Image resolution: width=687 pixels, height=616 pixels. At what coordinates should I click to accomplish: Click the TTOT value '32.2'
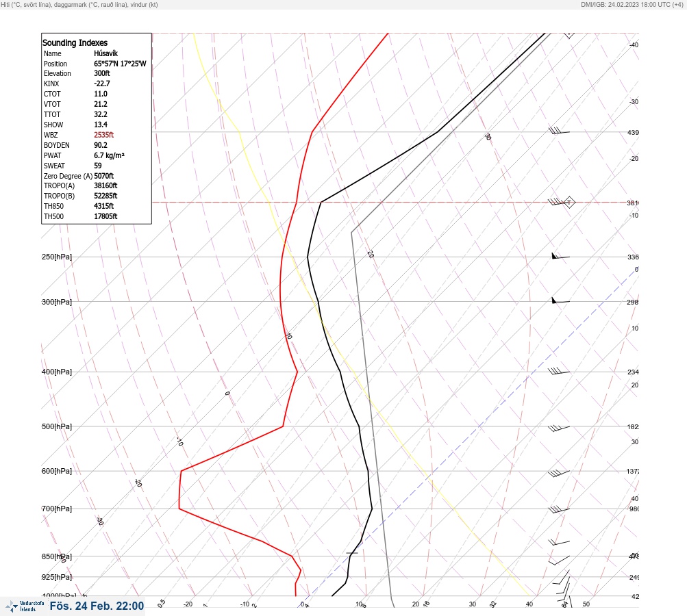coord(100,114)
